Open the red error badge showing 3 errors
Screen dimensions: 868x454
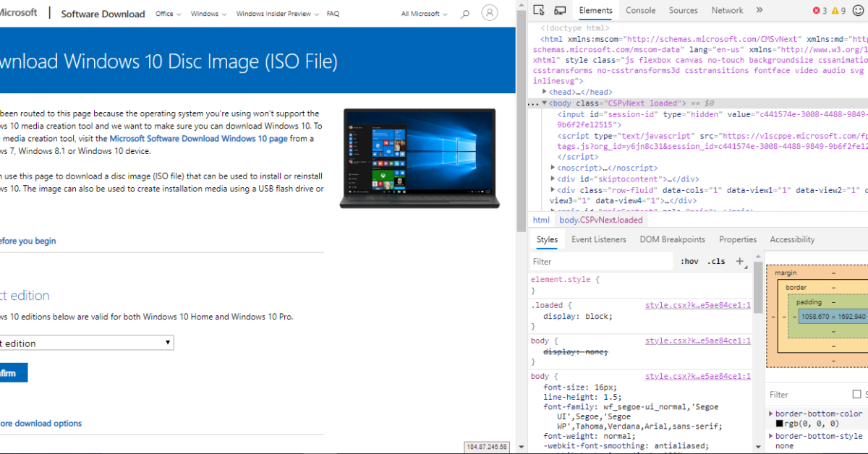pos(817,10)
